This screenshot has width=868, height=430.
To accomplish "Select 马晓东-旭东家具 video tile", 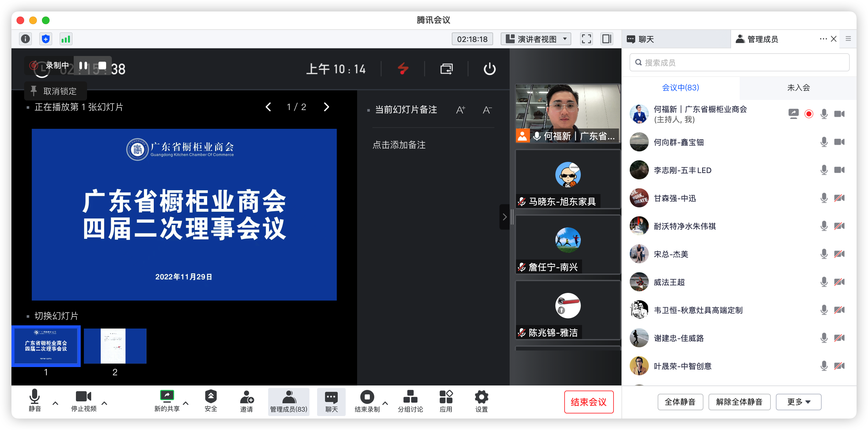I will pos(568,179).
